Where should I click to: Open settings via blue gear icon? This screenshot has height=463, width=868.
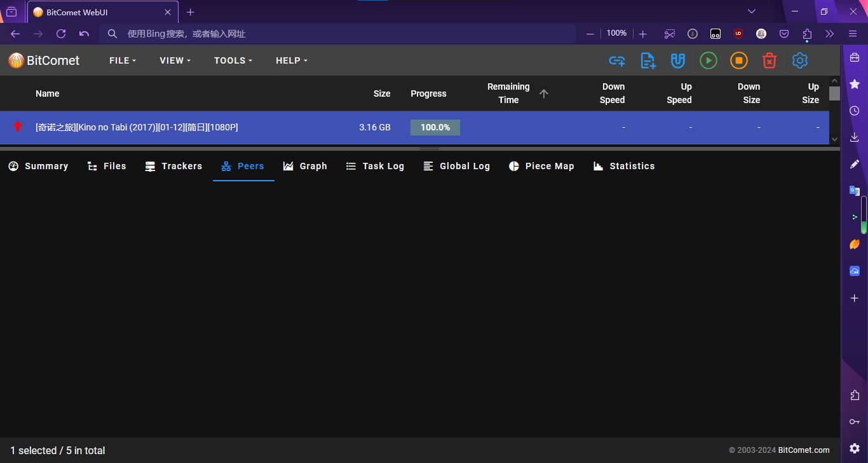799,60
